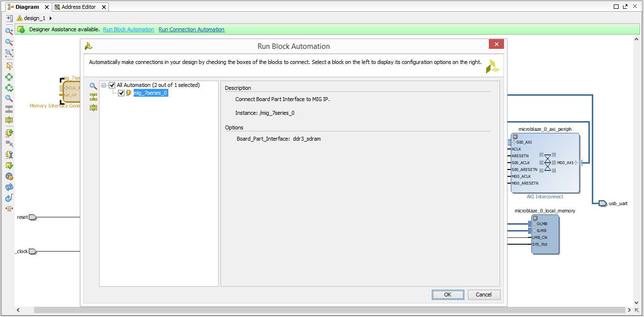Activate the Select Area tool icon
This screenshot has width=644, height=317.
click(9, 65)
